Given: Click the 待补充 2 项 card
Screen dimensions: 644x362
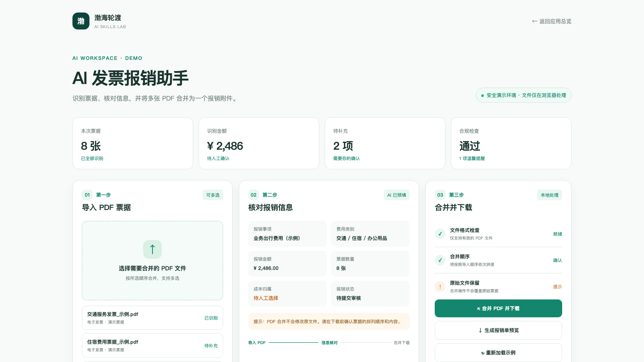Looking at the screenshot, I should (x=385, y=143).
